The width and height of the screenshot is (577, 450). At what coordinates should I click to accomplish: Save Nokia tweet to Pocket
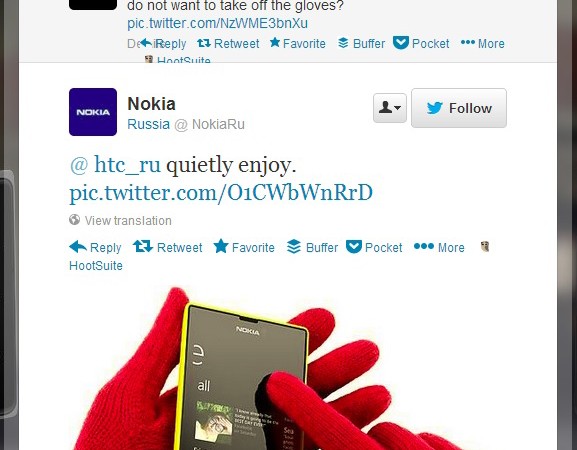pyautogui.click(x=374, y=247)
